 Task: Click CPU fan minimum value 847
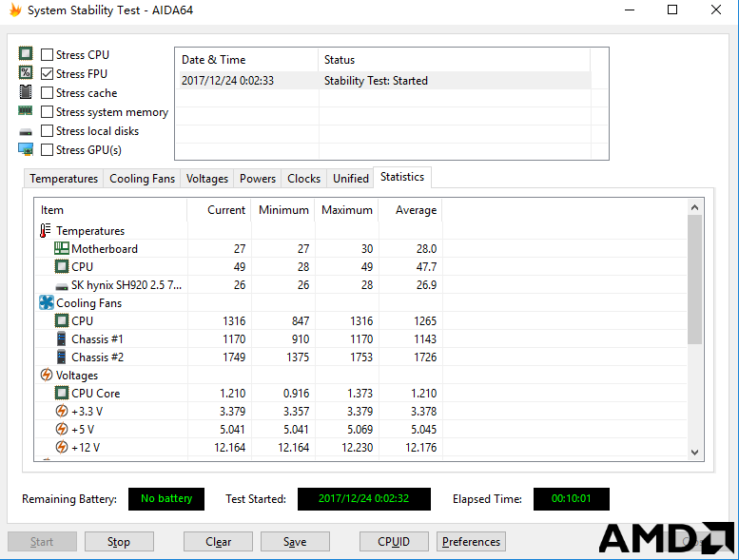[x=301, y=321]
